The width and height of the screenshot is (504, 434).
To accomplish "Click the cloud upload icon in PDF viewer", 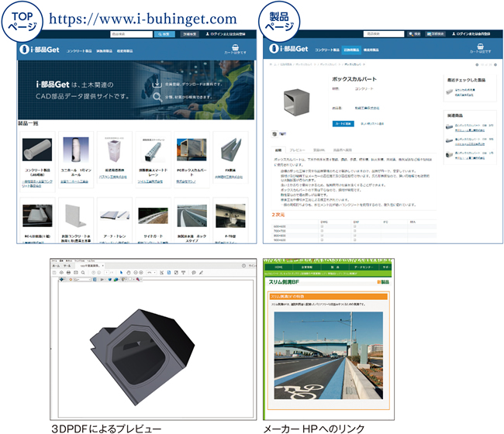I will coord(62,273).
